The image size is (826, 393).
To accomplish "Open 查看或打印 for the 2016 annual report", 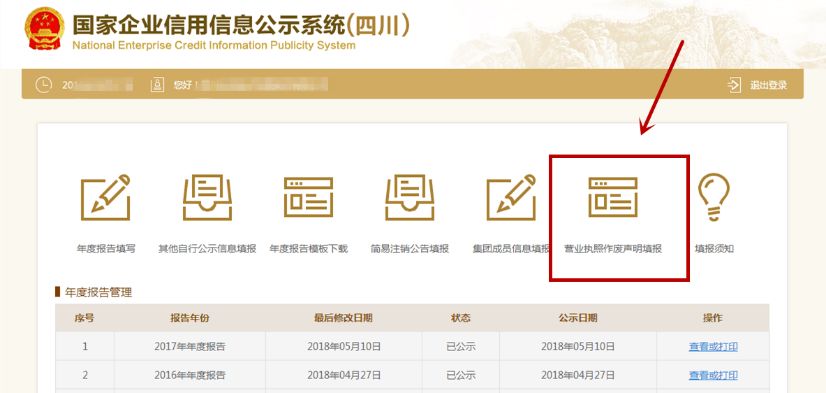I will 713,375.
